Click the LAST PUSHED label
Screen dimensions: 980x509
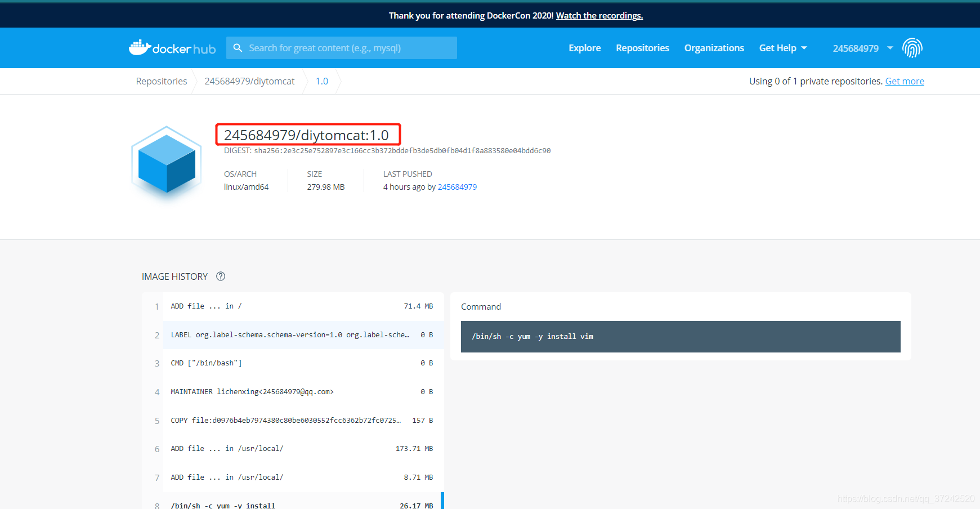[408, 174]
